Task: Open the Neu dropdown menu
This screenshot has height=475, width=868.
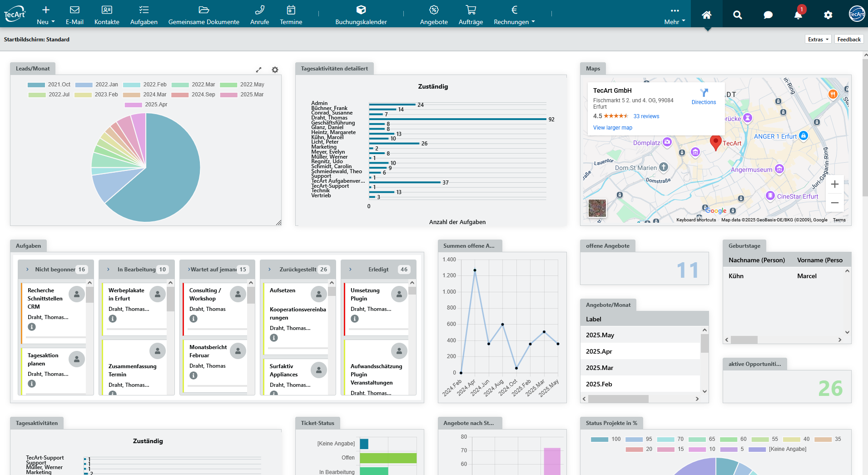Action: [45, 15]
